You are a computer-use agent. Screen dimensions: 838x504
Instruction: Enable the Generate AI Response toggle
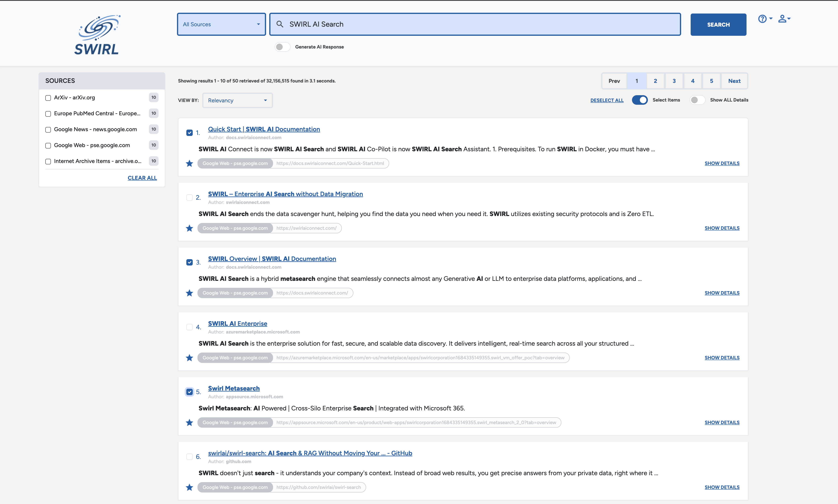coord(282,47)
